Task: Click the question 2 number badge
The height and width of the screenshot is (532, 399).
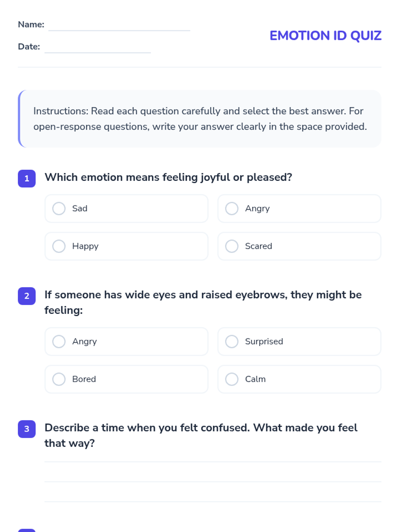Action: (27, 296)
